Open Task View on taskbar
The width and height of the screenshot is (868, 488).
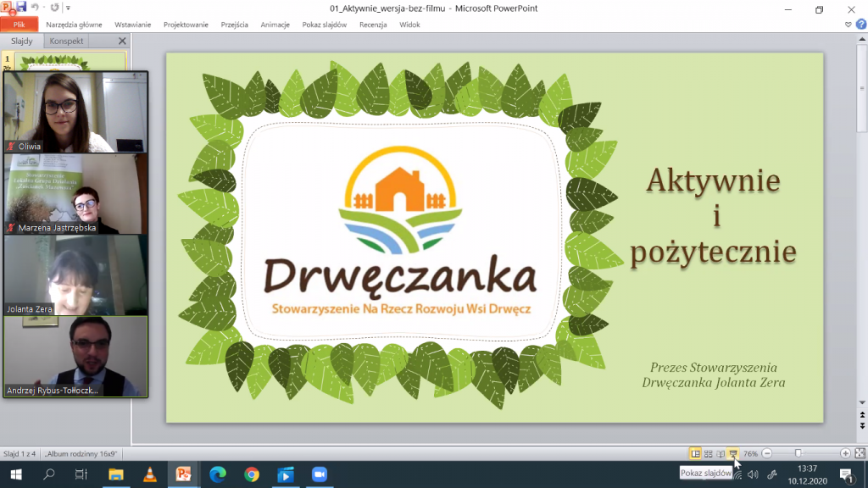click(x=81, y=474)
